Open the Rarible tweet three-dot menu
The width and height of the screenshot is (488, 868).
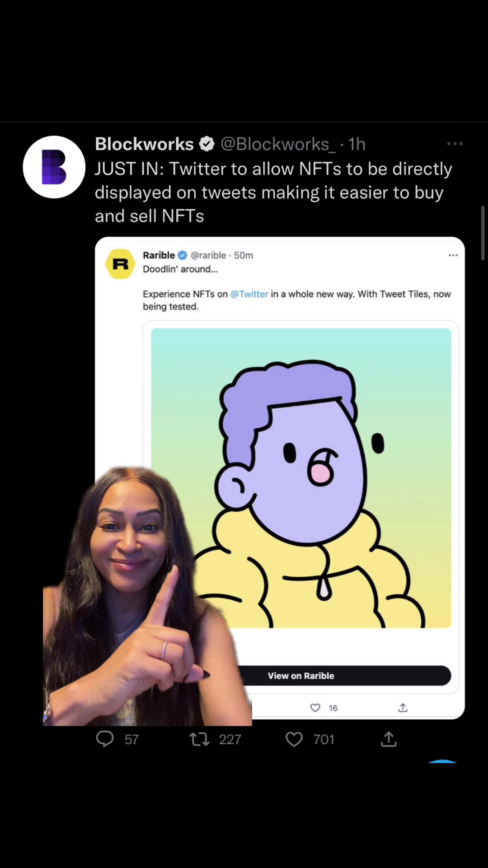(x=453, y=255)
